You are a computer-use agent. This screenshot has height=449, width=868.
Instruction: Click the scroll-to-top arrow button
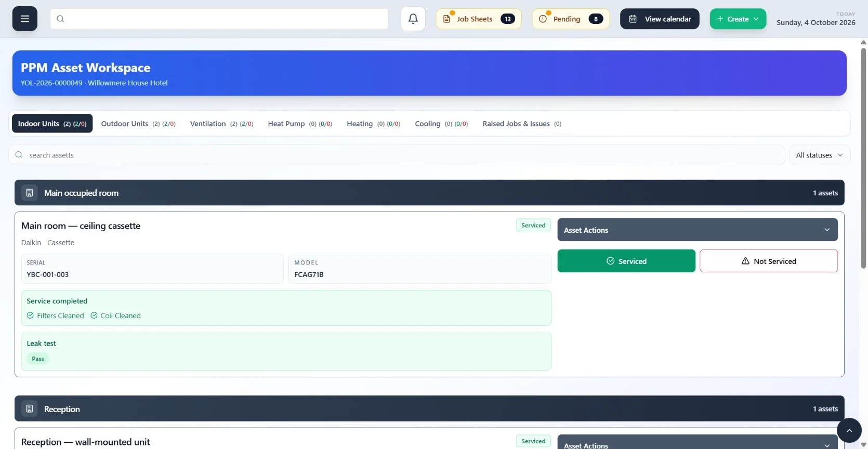[849, 430]
